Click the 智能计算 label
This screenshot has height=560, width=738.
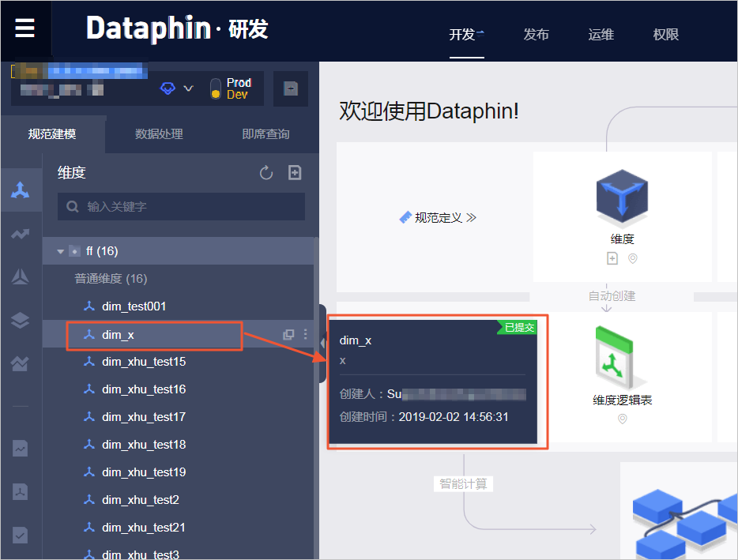tap(463, 483)
